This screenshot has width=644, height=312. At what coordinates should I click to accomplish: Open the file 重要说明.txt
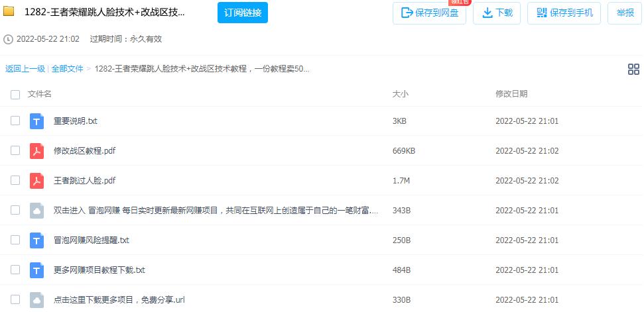click(76, 121)
